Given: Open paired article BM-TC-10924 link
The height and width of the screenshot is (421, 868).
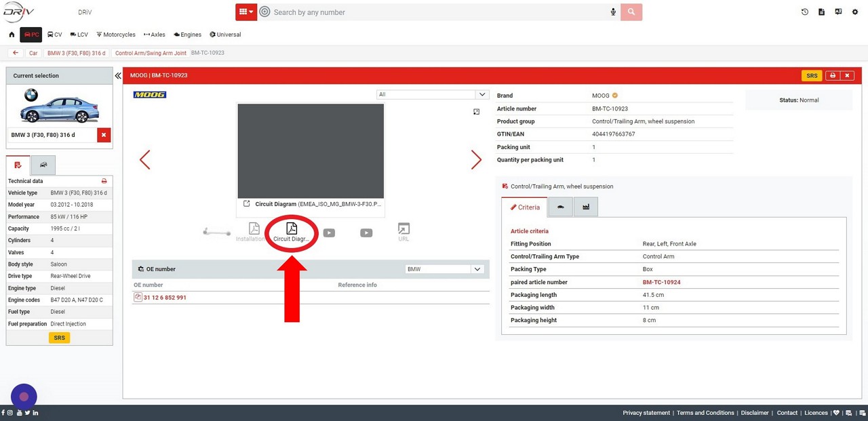Looking at the screenshot, I should pyautogui.click(x=661, y=282).
